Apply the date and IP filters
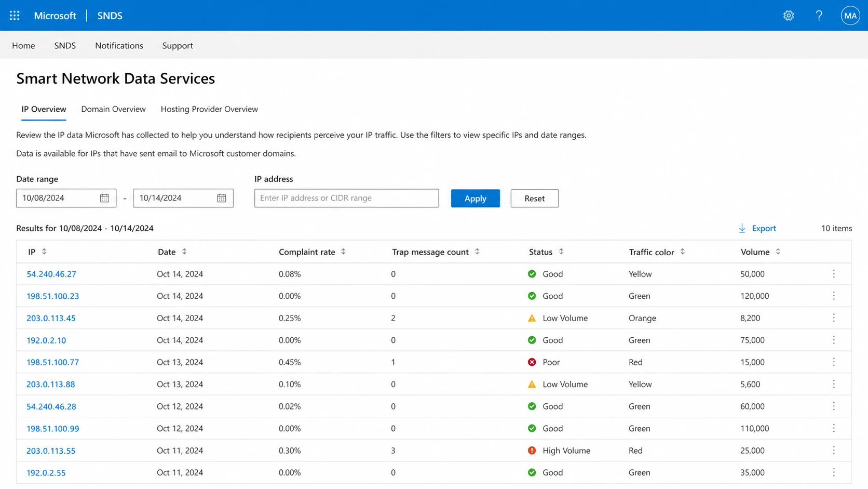 (476, 199)
